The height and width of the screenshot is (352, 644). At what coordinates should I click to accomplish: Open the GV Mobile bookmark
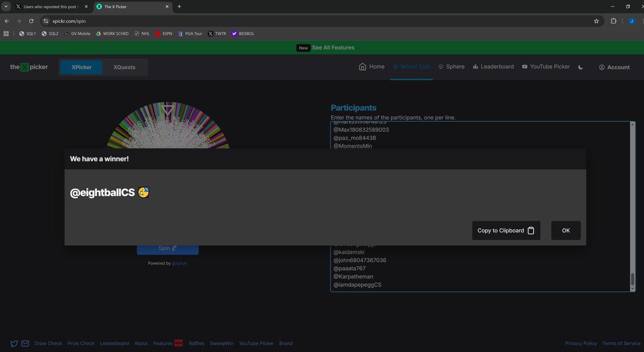pyautogui.click(x=77, y=33)
